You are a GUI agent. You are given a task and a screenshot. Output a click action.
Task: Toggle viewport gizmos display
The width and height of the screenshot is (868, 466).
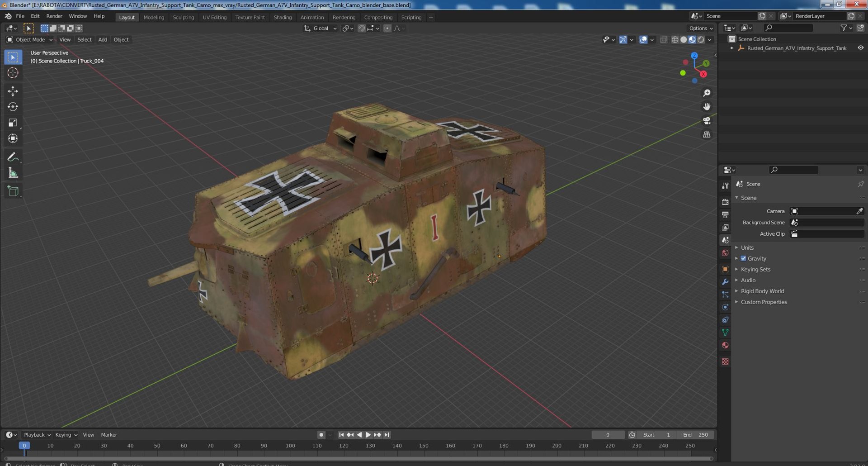click(x=623, y=40)
